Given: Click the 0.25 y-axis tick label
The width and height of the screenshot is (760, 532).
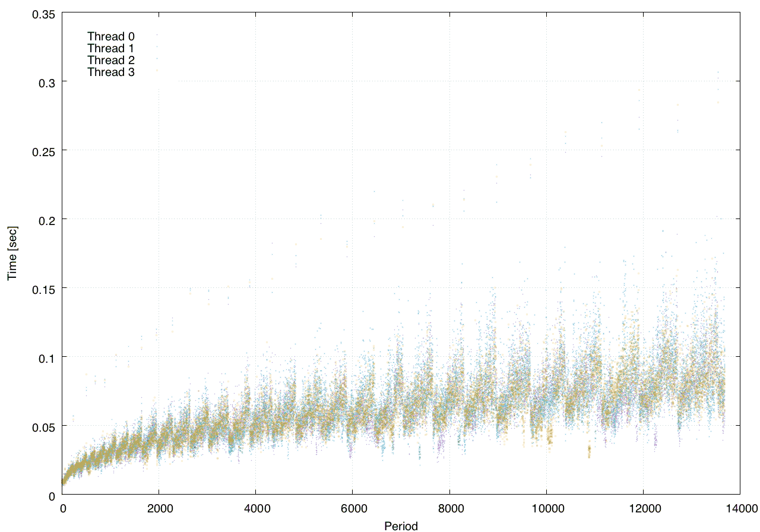Looking at the screenshot, I should [x=43, y=151].
